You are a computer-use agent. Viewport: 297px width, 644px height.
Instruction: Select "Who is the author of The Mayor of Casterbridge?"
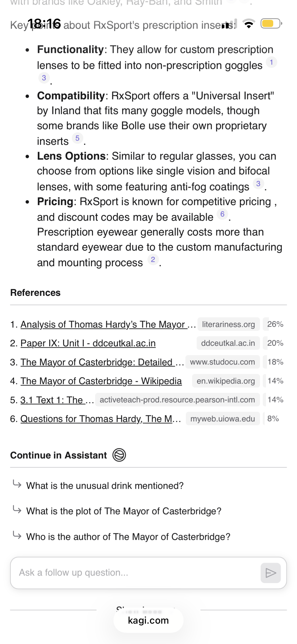[x=128, y=537]
